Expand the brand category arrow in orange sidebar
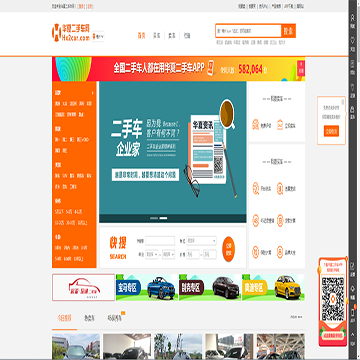The image size is (360, 360). pyautogui.click(x=93, y=93)
